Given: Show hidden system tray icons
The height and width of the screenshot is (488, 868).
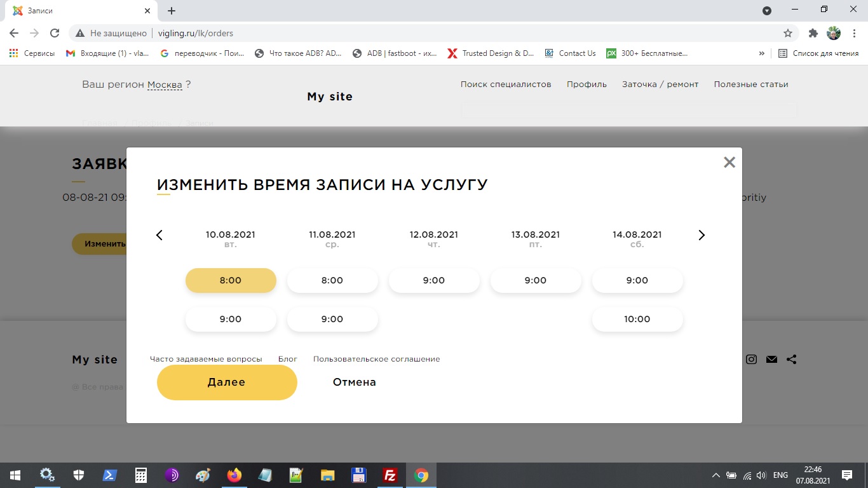Looking at the screenshot, I should click(716, 475).
